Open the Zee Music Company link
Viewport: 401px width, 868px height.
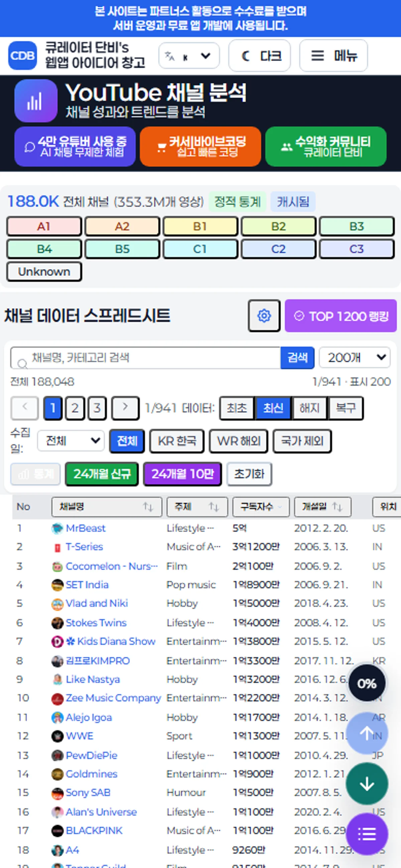coord(113,698)
